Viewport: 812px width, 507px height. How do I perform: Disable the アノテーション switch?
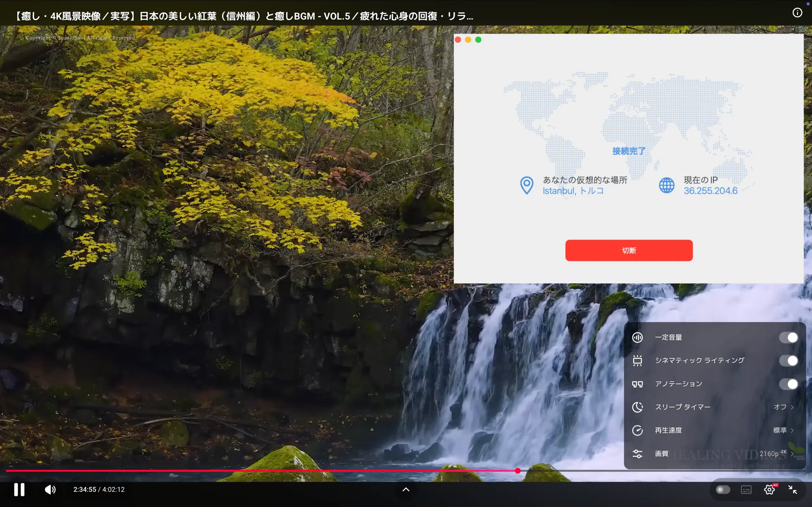point(788,384)
